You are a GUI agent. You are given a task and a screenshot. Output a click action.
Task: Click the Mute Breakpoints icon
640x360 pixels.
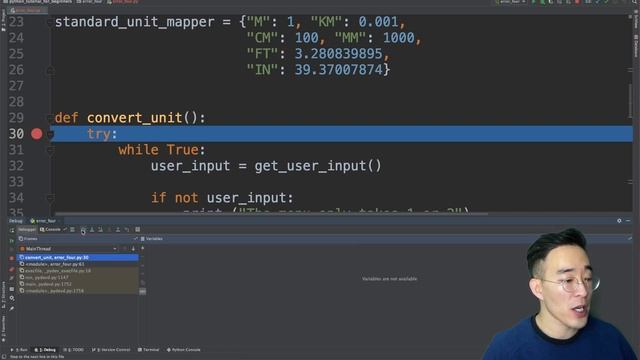12,279
